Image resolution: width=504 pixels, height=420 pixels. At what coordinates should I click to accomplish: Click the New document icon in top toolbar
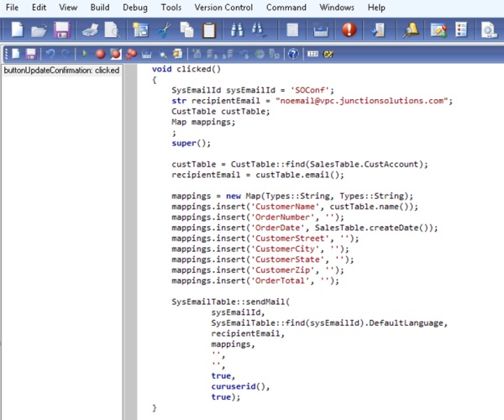tap(18, 31)
